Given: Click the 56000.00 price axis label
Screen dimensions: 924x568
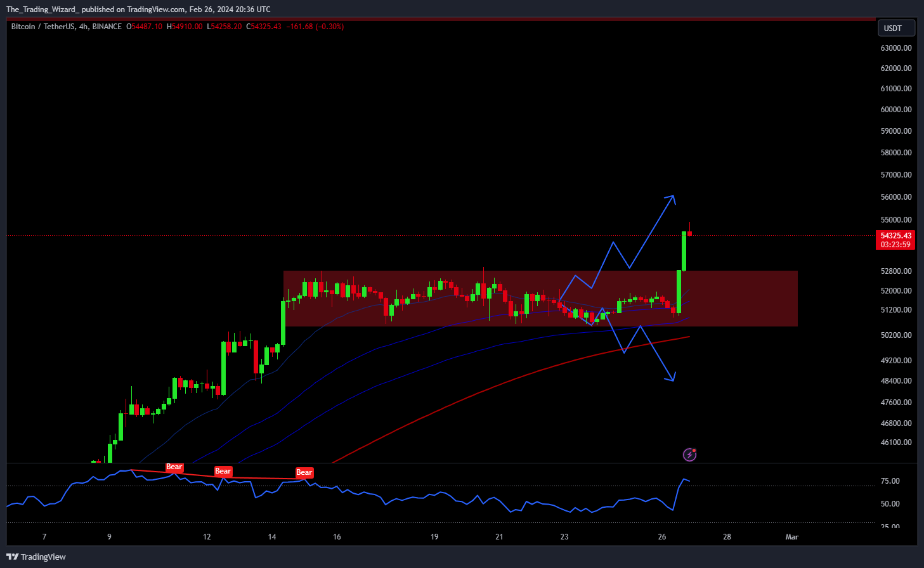Looking at the screenshot, I should [x=896, y=197].
